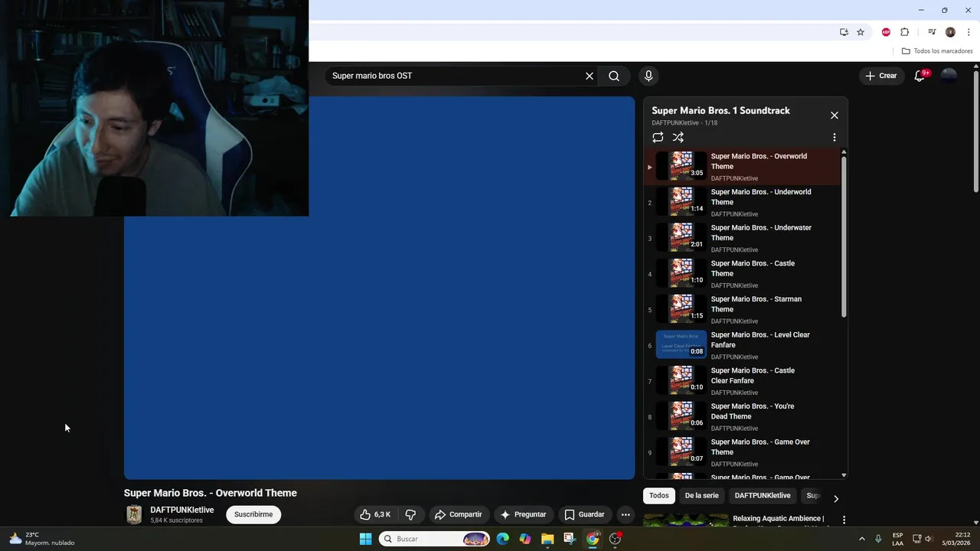Open the playlist three-dot options menu

tap(835, 138)
